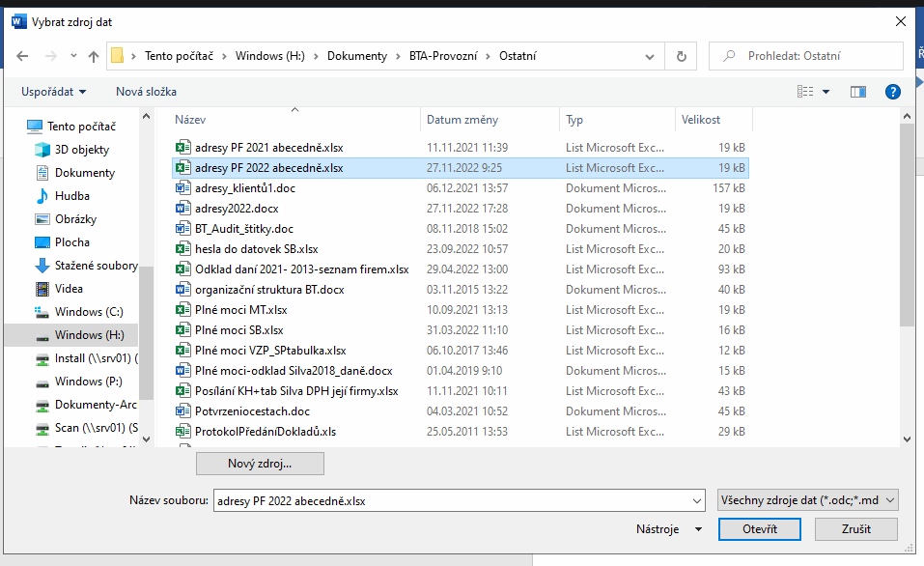Select the 3D objekty folder icon

pyautogui.click(x=42, y=150)
